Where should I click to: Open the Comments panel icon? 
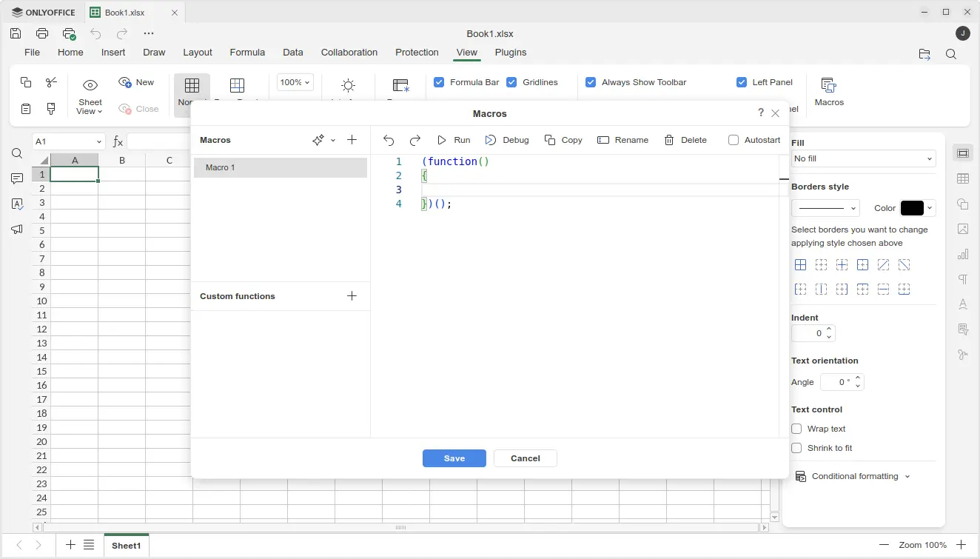pos(17,178)
